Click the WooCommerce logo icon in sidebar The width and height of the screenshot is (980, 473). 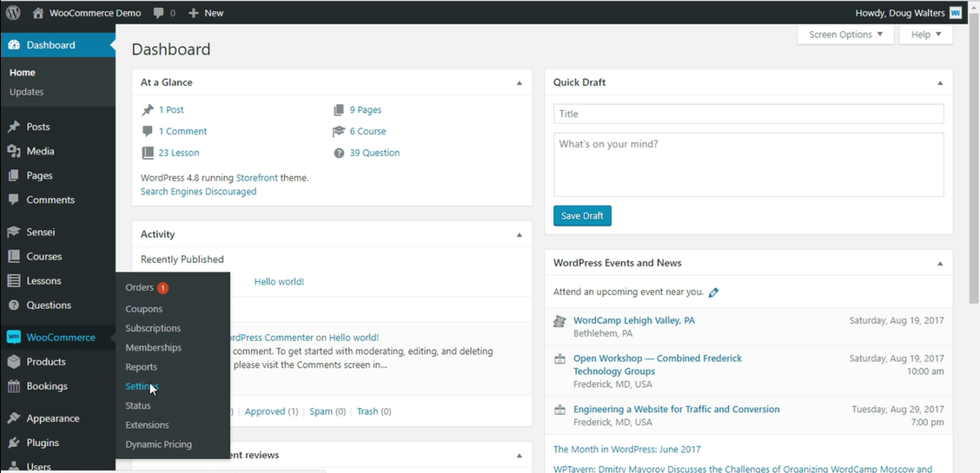[x=14, y=337]
